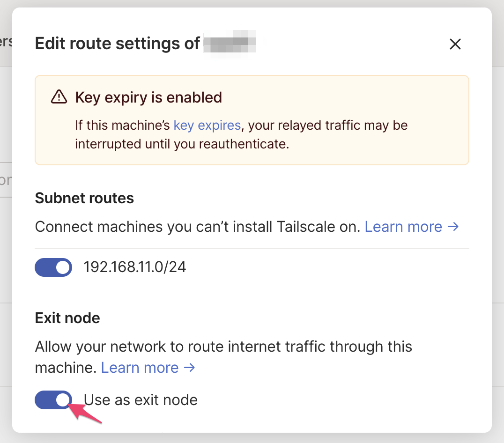Select the 192.168.11.0/24 route text

[x=135, y=267]
